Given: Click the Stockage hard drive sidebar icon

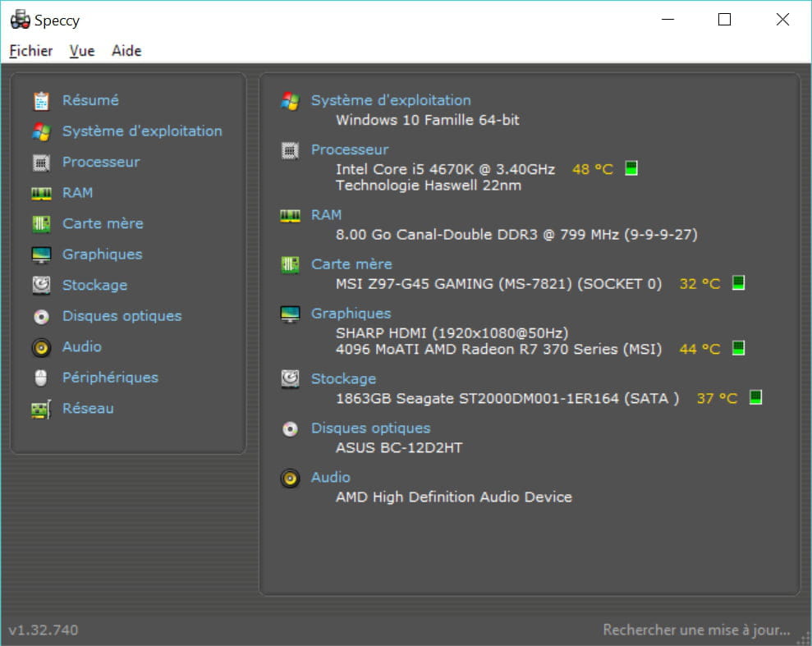Looking at the screenshot, I should coord(41,286).
